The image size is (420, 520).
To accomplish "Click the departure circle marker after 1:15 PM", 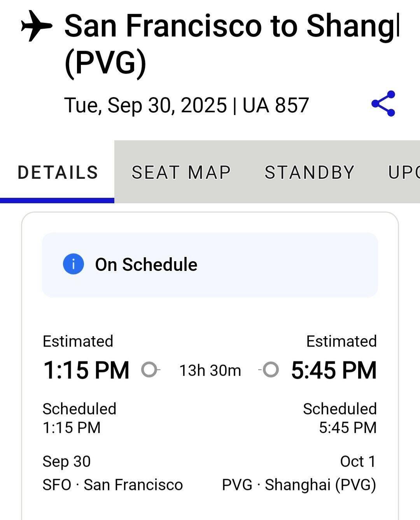I will [149, 369].
